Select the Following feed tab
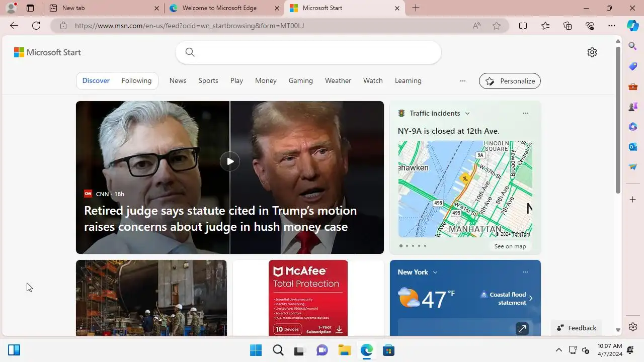The height and width of the screenshot is (362, 644). point(136,80)
